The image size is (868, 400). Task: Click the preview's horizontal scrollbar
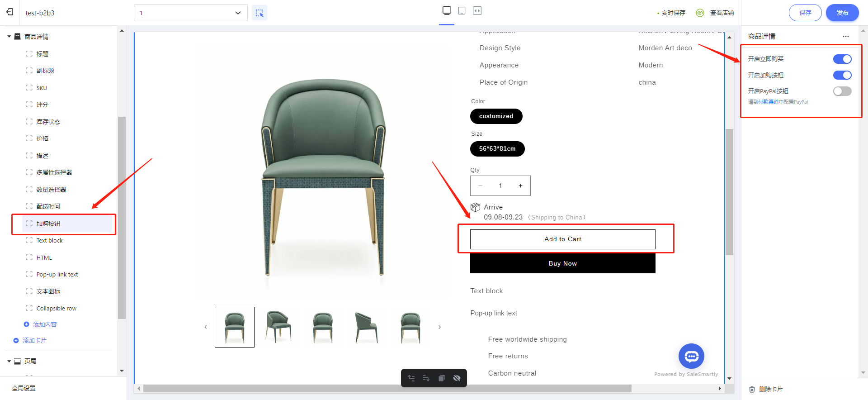[387, 389]
